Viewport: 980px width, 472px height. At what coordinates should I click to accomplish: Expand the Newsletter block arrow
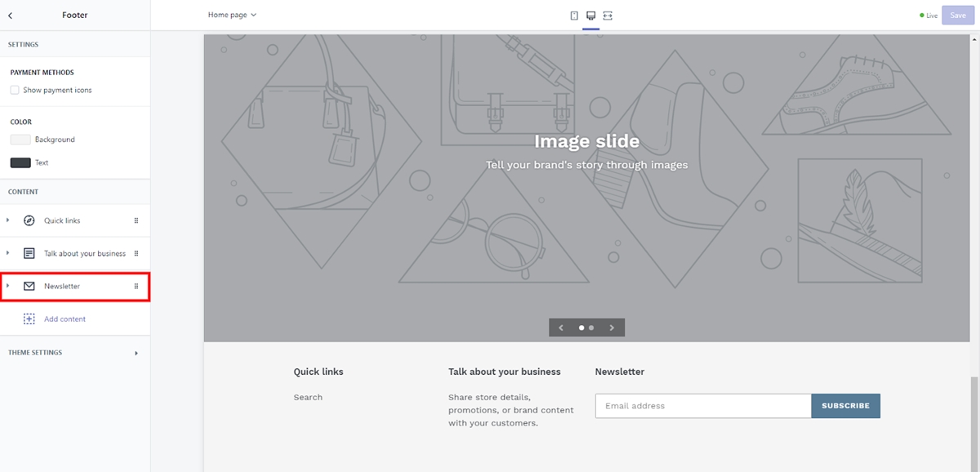(8, 286)
